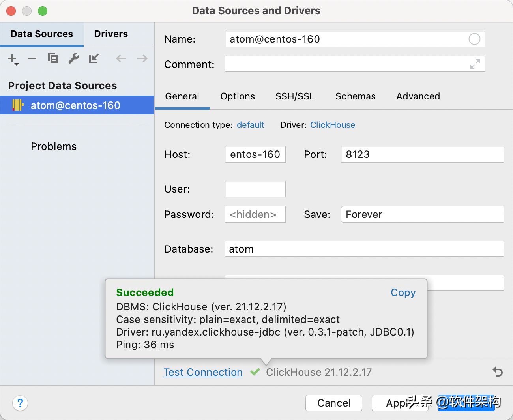Add a new data source with plus icon
This screenshot has width=513, height=420.
pos(13,59)
